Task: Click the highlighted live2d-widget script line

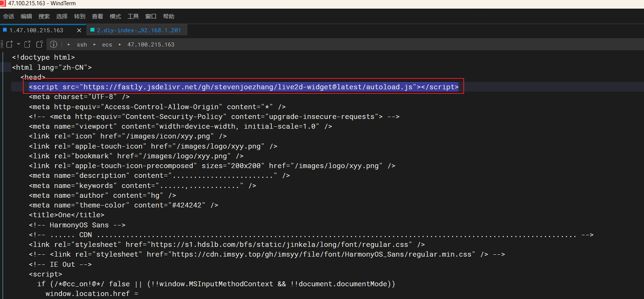Action: tap(244, 87)
